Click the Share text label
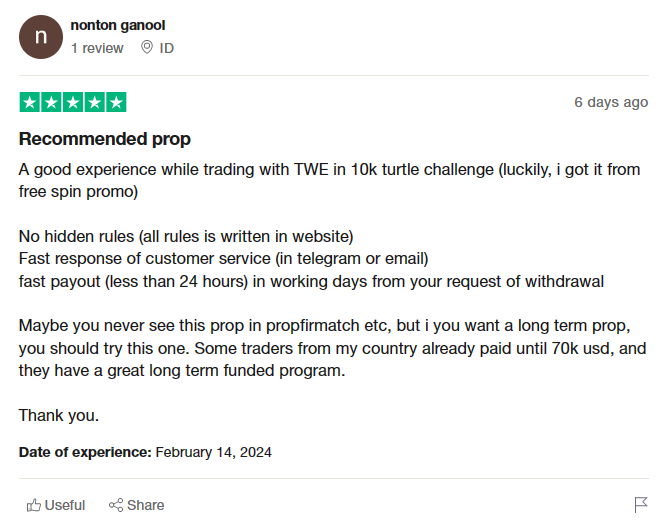The image size is (666, 527). (146, 505)
